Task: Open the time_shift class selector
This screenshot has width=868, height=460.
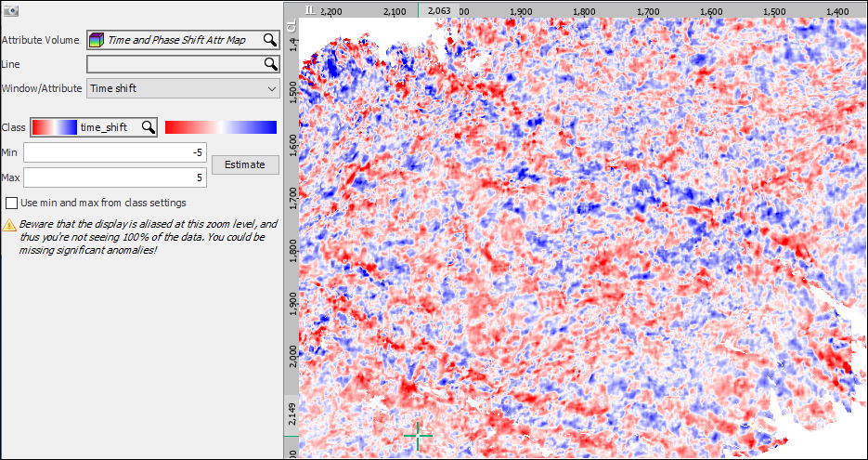Action: tap(94, 127)
